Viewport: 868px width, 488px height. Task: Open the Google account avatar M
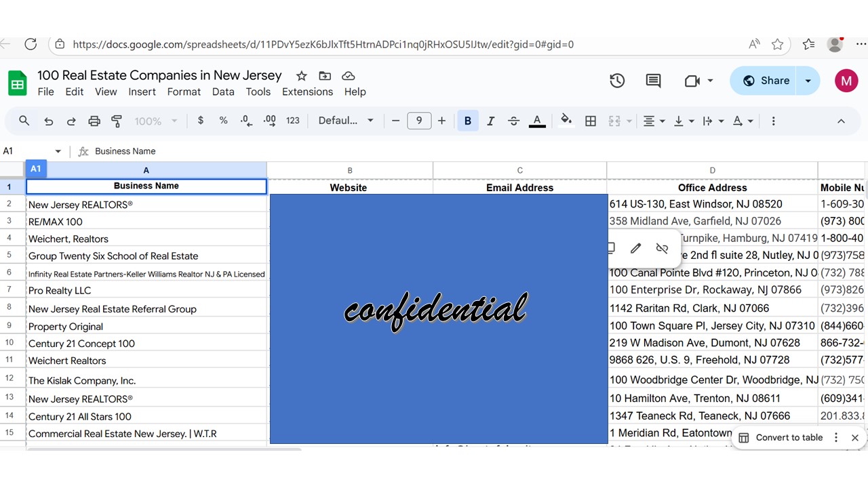846,81
